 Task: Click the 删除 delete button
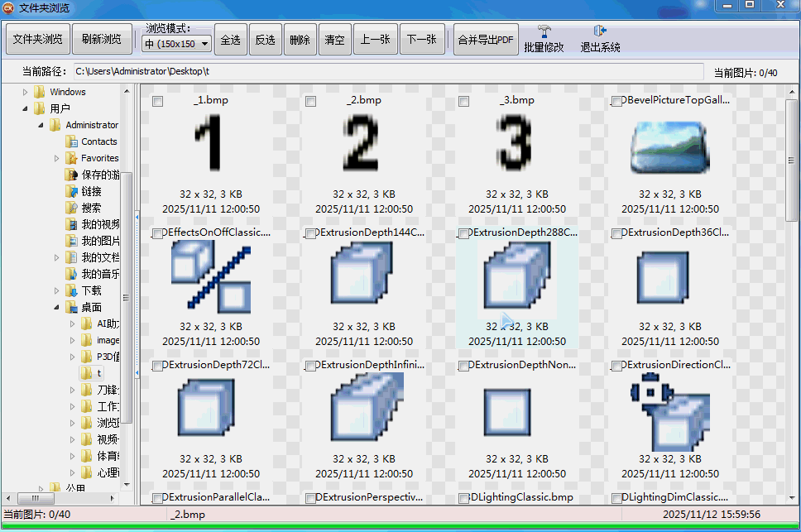point(300,40)
